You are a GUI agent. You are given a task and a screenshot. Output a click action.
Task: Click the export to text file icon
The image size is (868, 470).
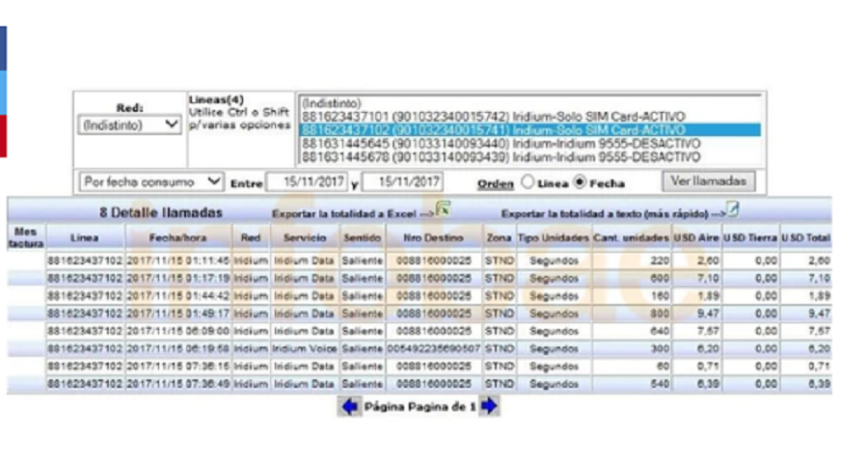click(x=732, y=209)
